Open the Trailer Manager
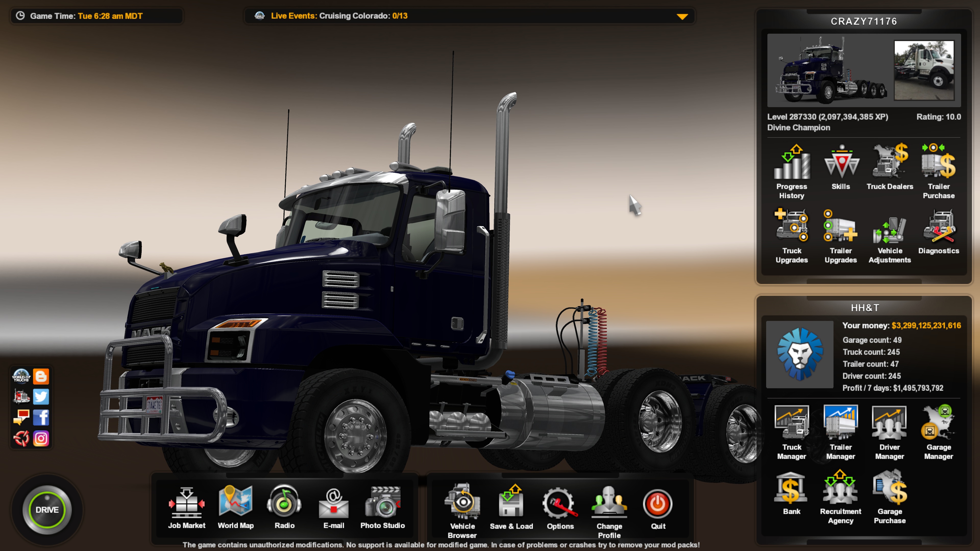 [x=841, y=433]
